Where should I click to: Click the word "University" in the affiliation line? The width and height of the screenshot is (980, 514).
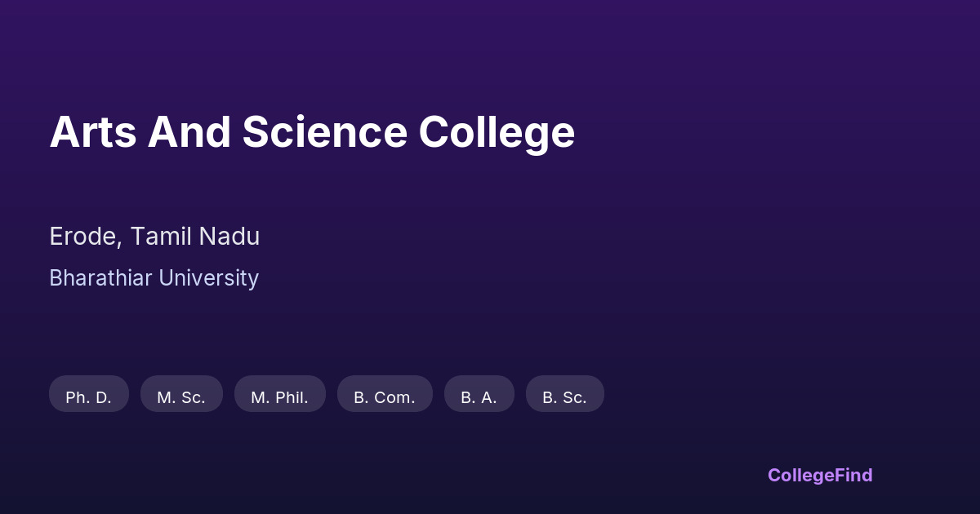click(x=208, y=278)
